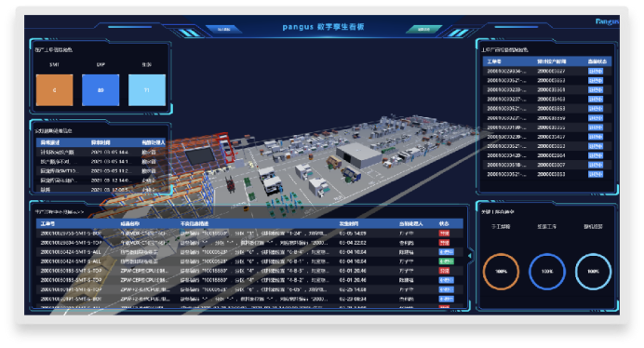
Task: Sort bottom table by 状态 column header
Action: [444, 224]
